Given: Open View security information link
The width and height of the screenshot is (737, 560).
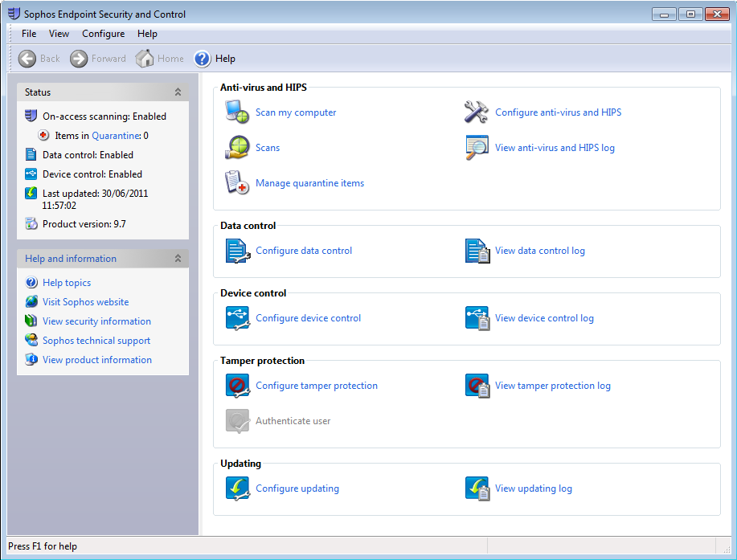Looking at the screenshot, I should point(96,321).
